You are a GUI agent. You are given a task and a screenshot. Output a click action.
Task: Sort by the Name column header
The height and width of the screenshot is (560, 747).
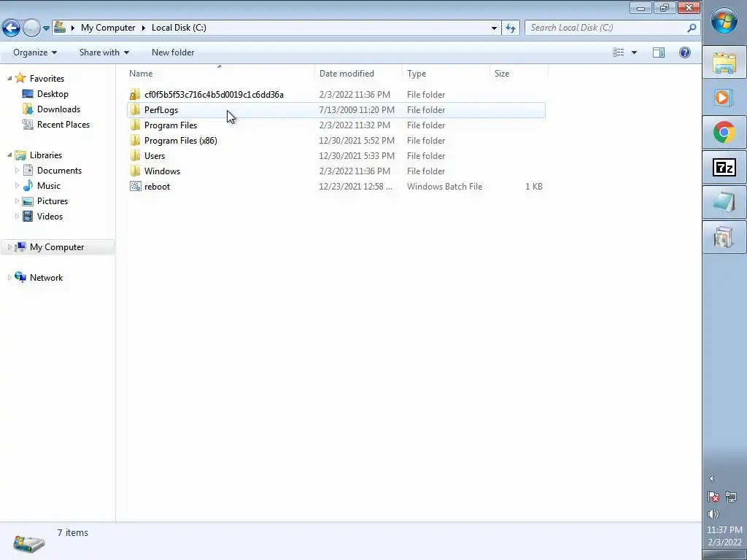coord(220,74)
